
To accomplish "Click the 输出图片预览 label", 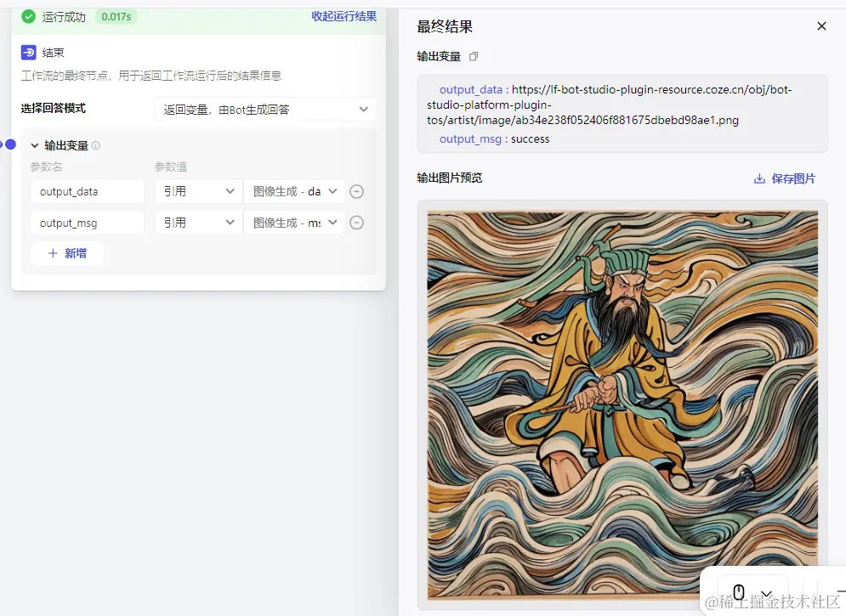I will coord(450,178).
